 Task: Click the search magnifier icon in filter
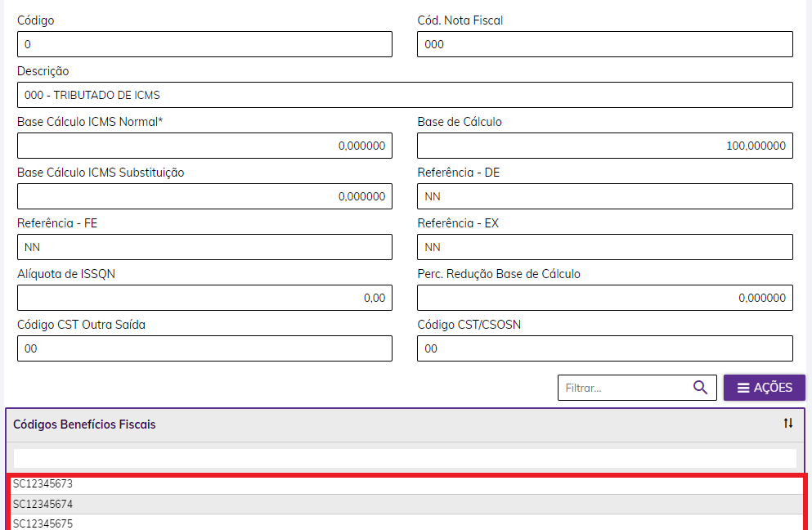[x=700, y=388]
